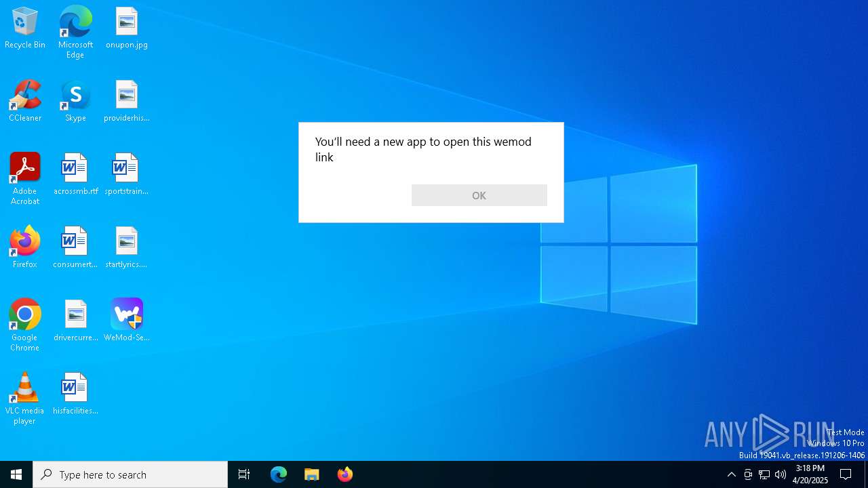Open the Windows Start menu

click(x=16, y=474)
